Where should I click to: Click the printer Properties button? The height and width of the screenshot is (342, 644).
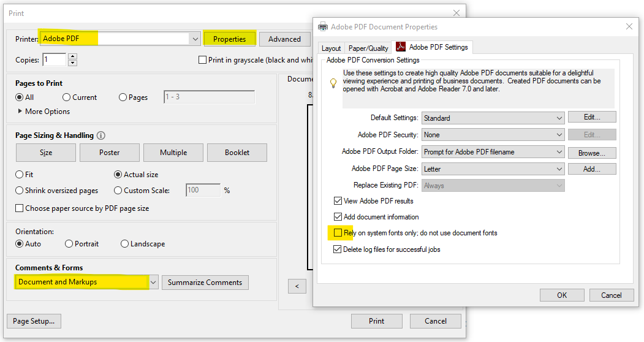(229, 39)
